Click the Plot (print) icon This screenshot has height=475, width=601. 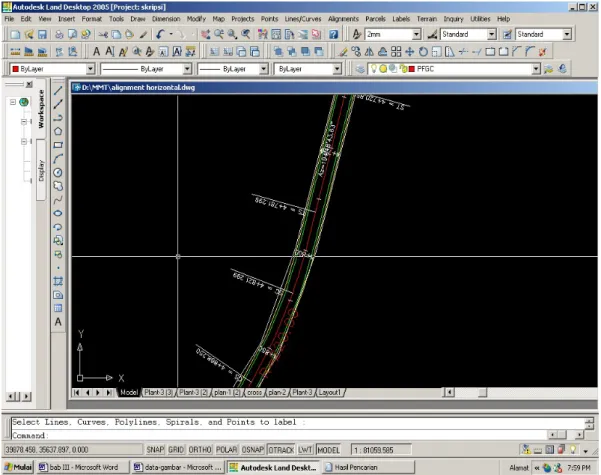pos(59,35)
